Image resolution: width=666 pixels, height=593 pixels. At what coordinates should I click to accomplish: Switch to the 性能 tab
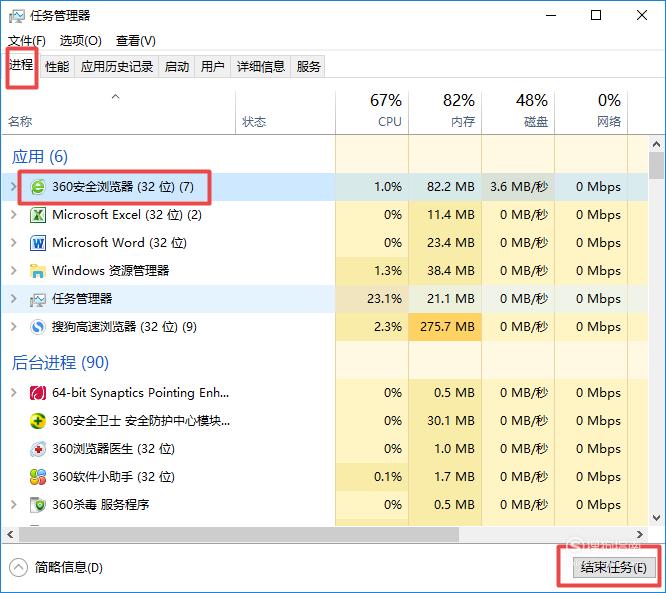click(x=57, y=67)
